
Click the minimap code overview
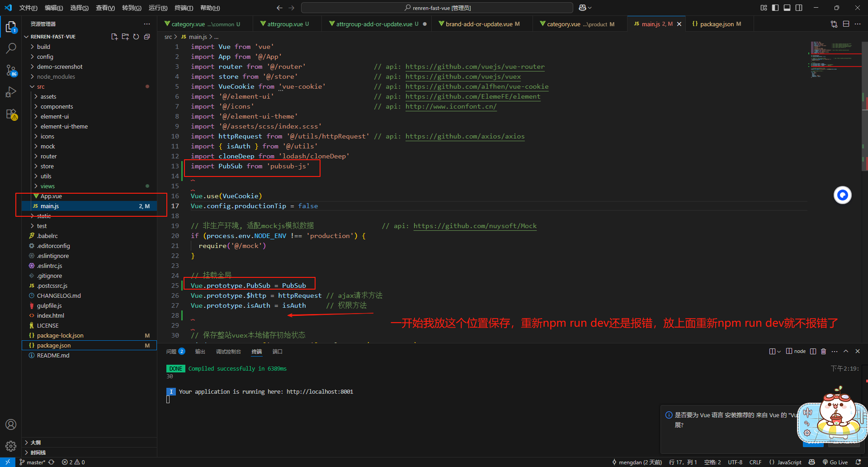pyautogui.click(x=834, y=60)
